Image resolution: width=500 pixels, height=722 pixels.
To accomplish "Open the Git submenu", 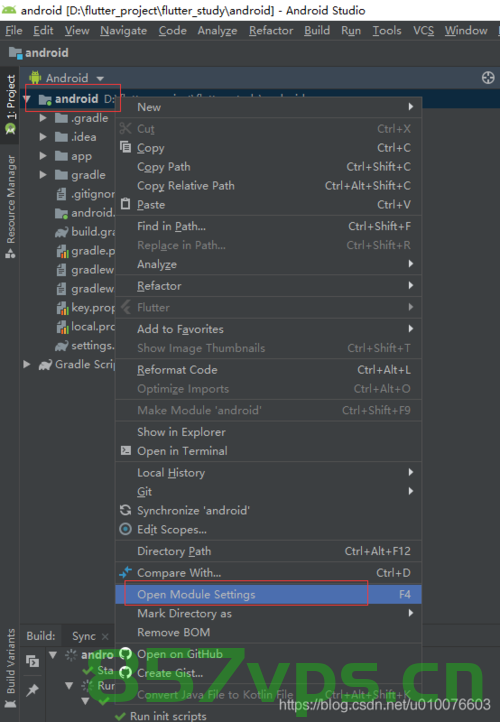I will [x=268, y=492].
